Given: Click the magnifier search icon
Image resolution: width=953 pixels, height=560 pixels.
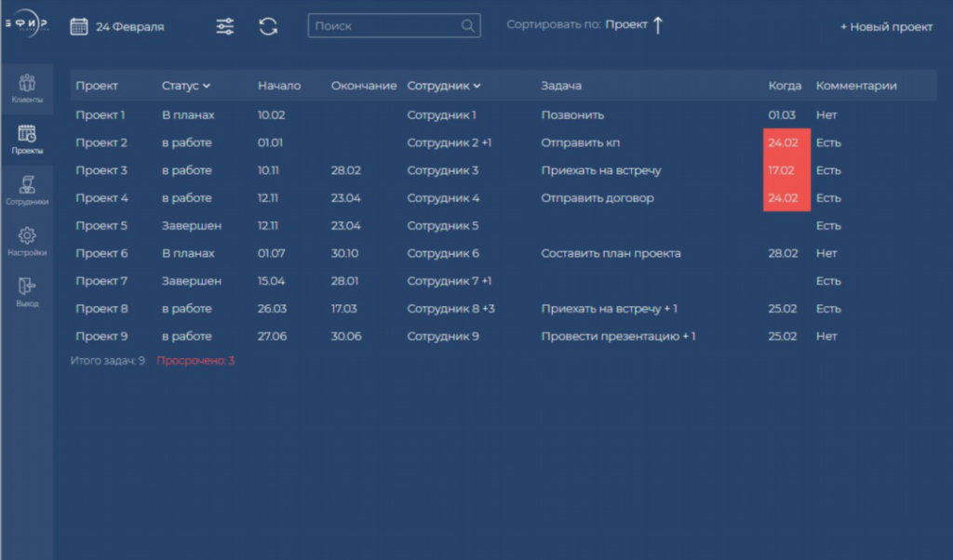Looking at the screenshot, I should pos(467,26).
